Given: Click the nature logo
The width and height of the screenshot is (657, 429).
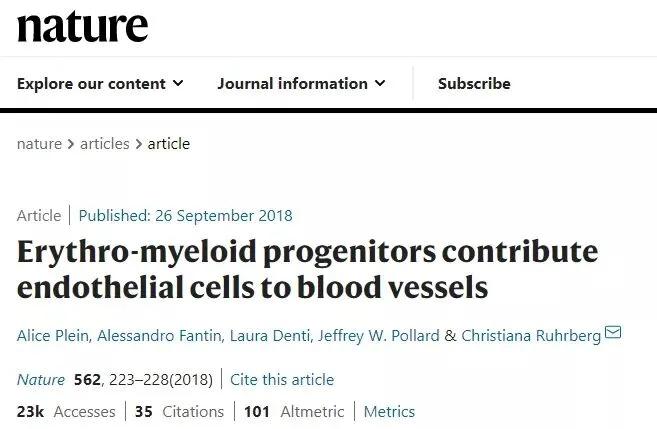Looking at the screenshot, I should tap(82, 26).
